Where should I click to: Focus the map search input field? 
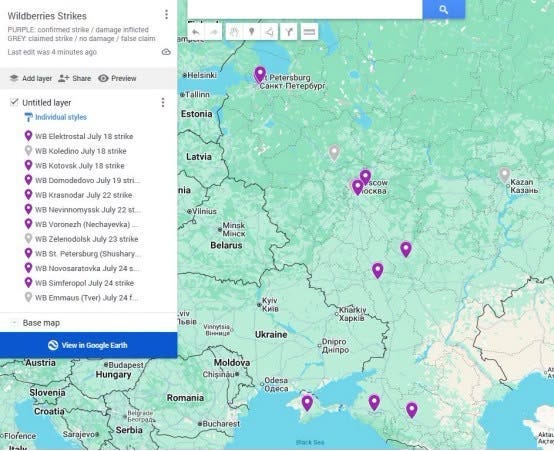tap(305, 9)
